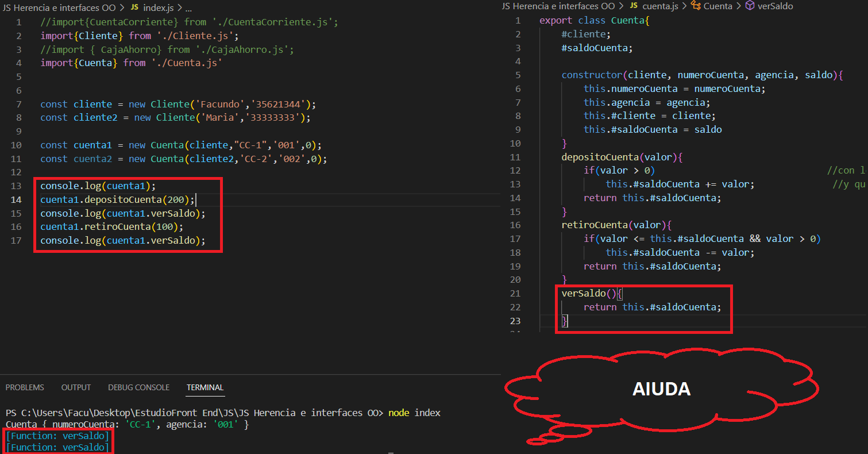Image resolution: width=868 pixels, height=454 pixels.
Task: Click this.numeroCuenta = numeroCuenta assignment
Action: (674, 89)
